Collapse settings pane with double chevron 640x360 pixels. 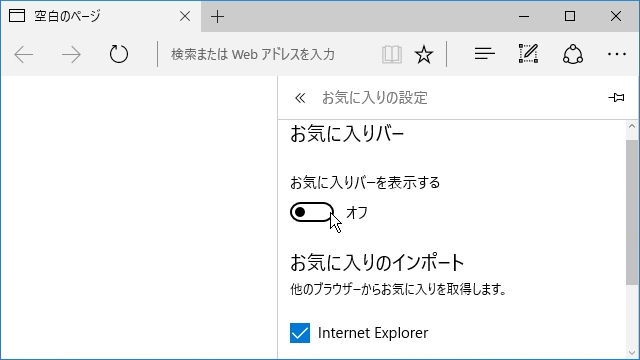[x=300, y=98]
